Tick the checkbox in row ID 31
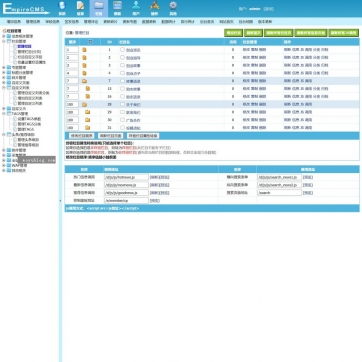362x362 pixels. [x=122, y=128]
